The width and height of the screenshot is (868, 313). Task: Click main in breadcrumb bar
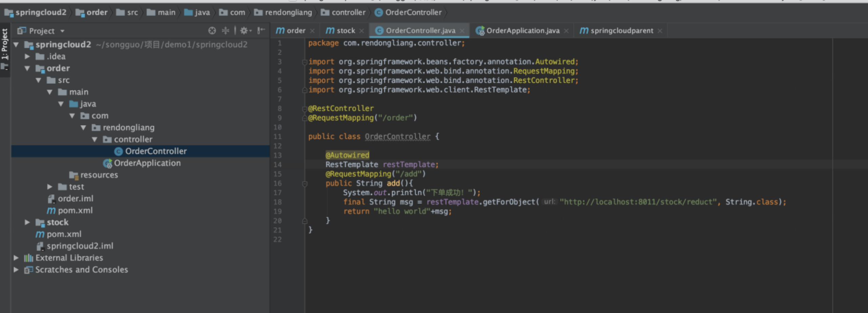[161, 13]
